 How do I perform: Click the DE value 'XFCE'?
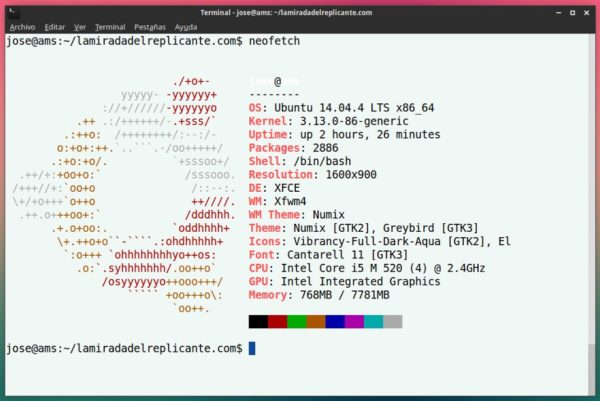click(287, 188)
